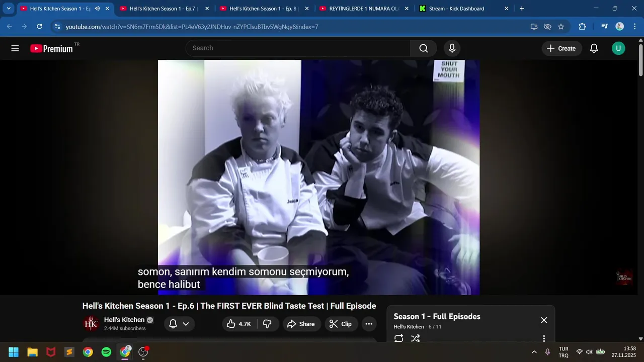Bookmark this page with the star
Image resolution: width=644 pixels, height=362 pixels.
coord(561,27)
